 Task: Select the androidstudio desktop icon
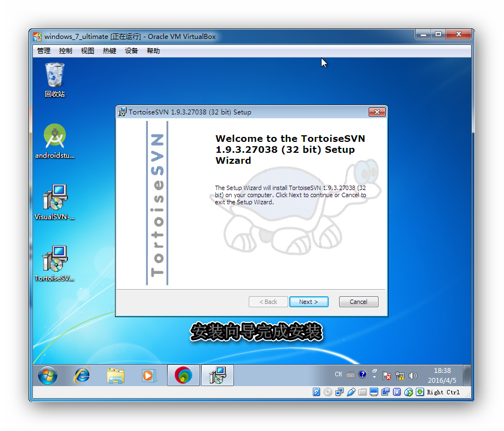click(55, 141)
